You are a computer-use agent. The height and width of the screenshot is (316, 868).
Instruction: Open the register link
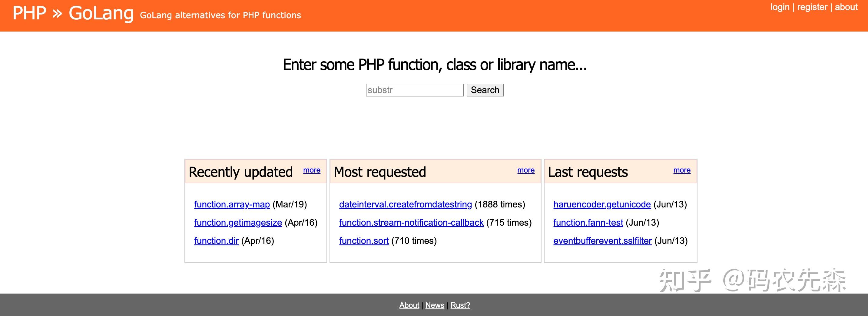(812, 7)
